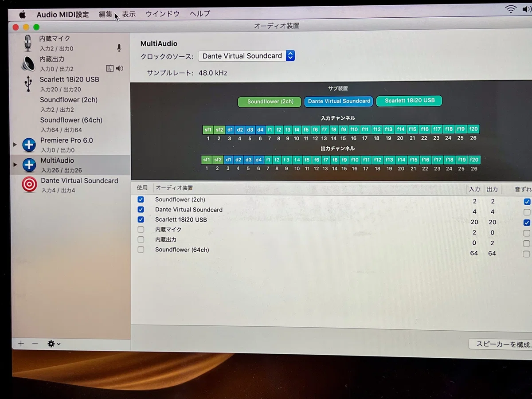The image size is (532, 399).
Task: Open the ウインドウ menu
Action: click(x=163, y=14)
